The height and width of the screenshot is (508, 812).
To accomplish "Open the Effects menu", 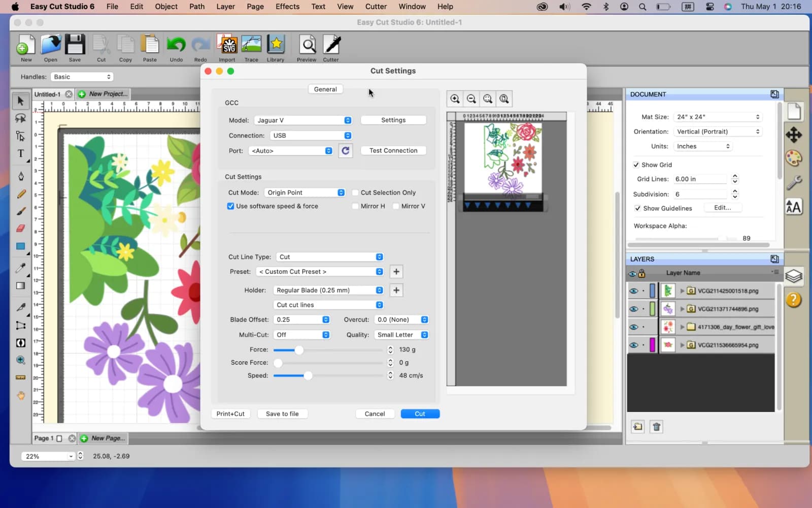I will point(287,7).
